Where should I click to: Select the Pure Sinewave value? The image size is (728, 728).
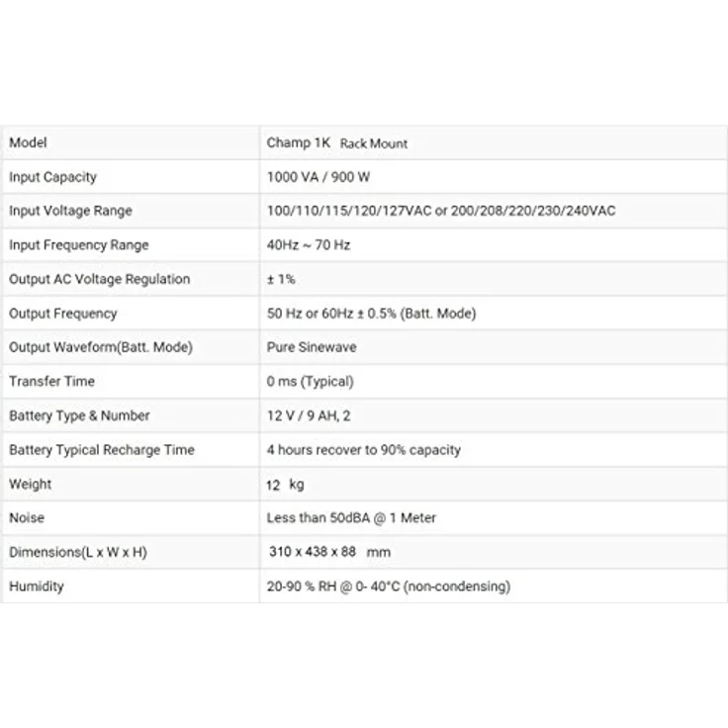(312, 347)
